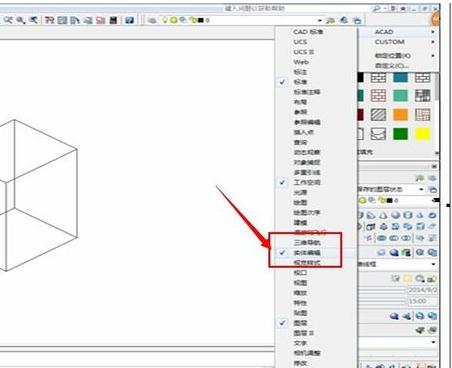Image resolution: width=452 pixels, height=368 pixels.
Task: Click the blue help question mark icon
Action: click(129, 20)
